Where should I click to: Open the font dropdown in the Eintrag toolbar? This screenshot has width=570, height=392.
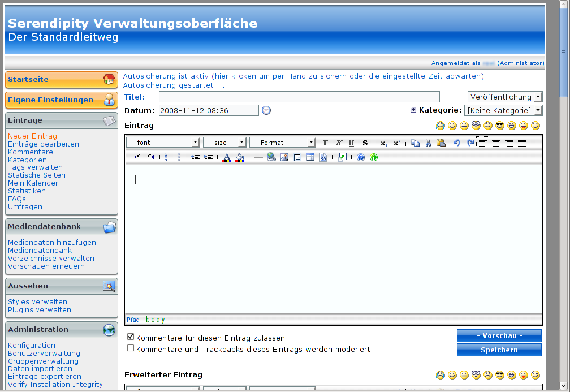(163, 142)
